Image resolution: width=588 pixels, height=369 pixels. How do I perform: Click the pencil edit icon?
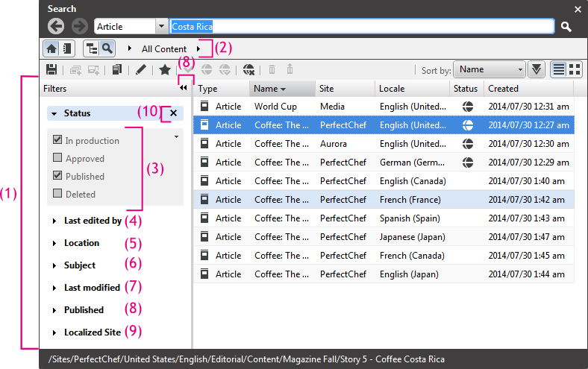click(141, 70)
